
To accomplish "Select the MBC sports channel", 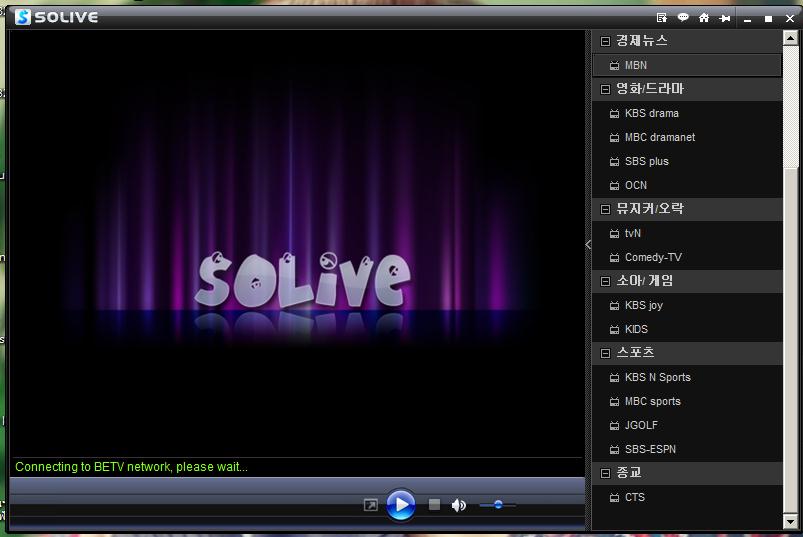I will (x=687, y=401).
